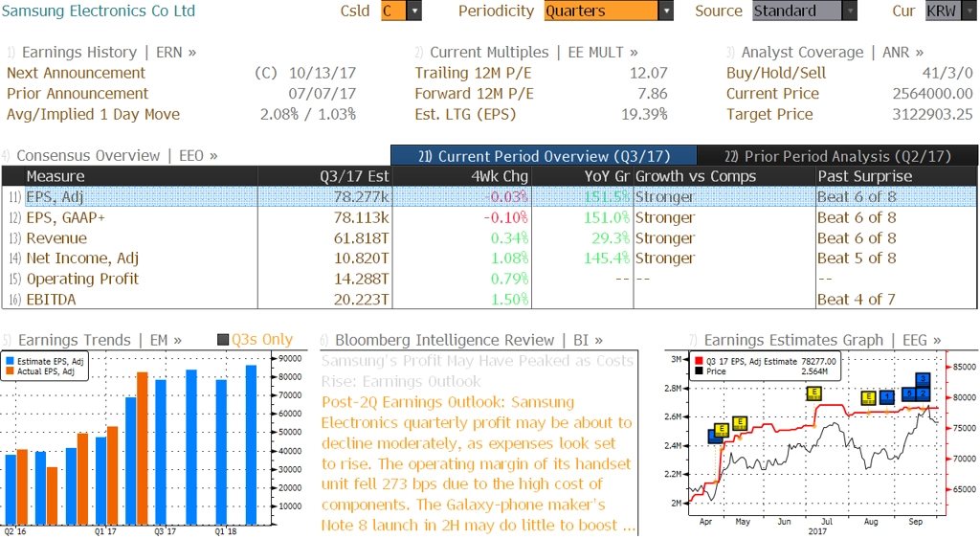Click the Csld value field C

393,11
